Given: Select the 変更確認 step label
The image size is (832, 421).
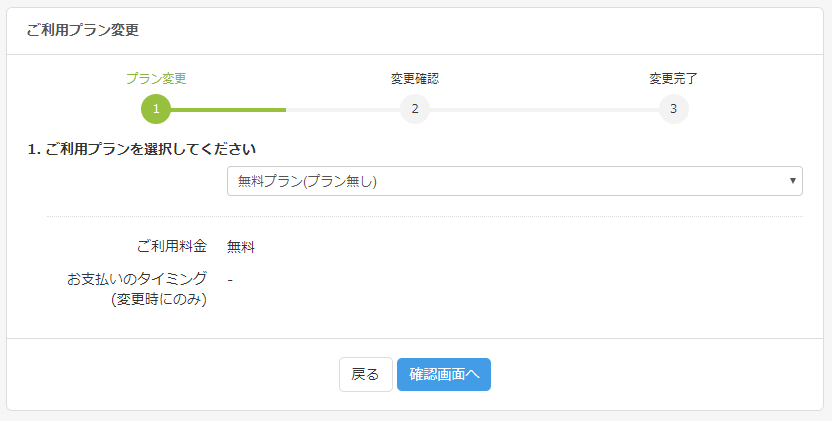Looking at the screenshot, I should point(414,78).
